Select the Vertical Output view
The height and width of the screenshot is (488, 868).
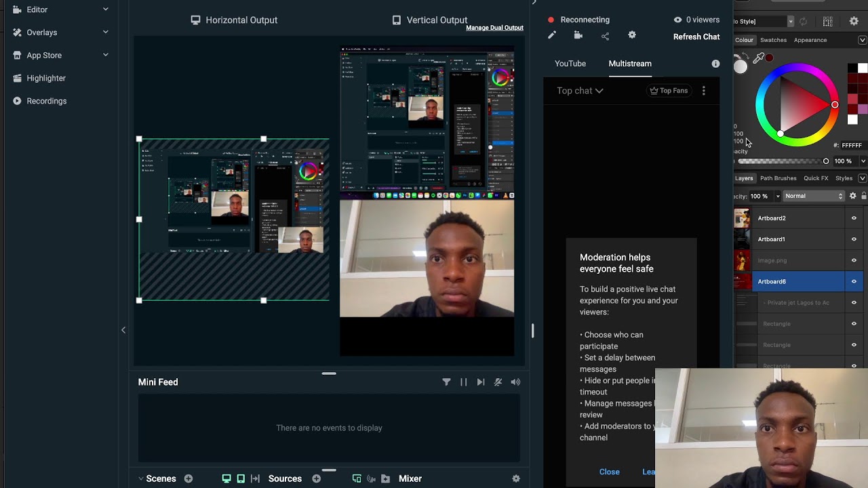click(x=430, y=20)
